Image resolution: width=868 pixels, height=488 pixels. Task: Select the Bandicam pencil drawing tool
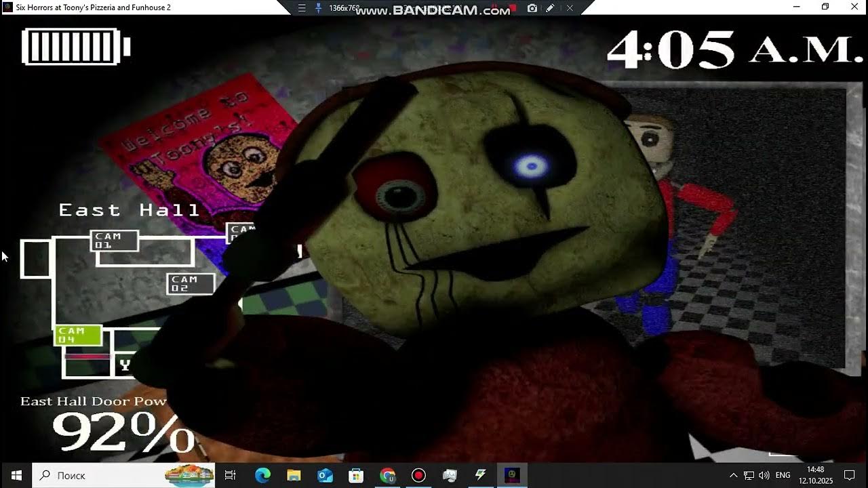[551, 8]
